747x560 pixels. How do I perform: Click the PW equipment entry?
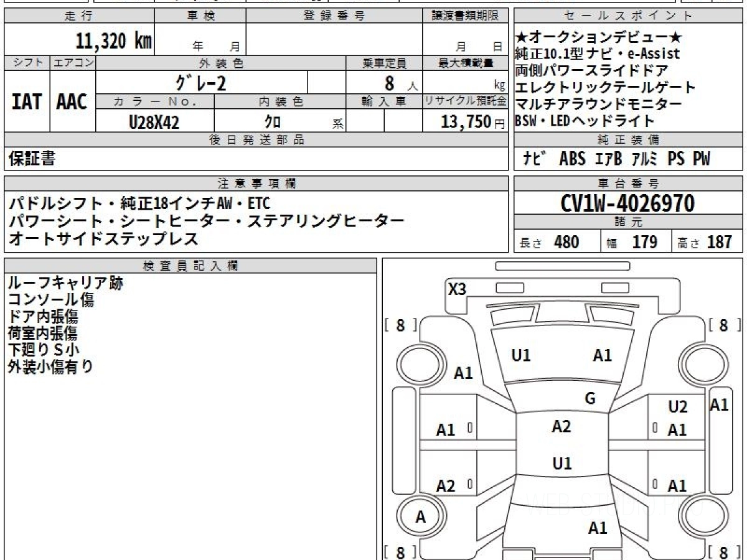point(701,159)
